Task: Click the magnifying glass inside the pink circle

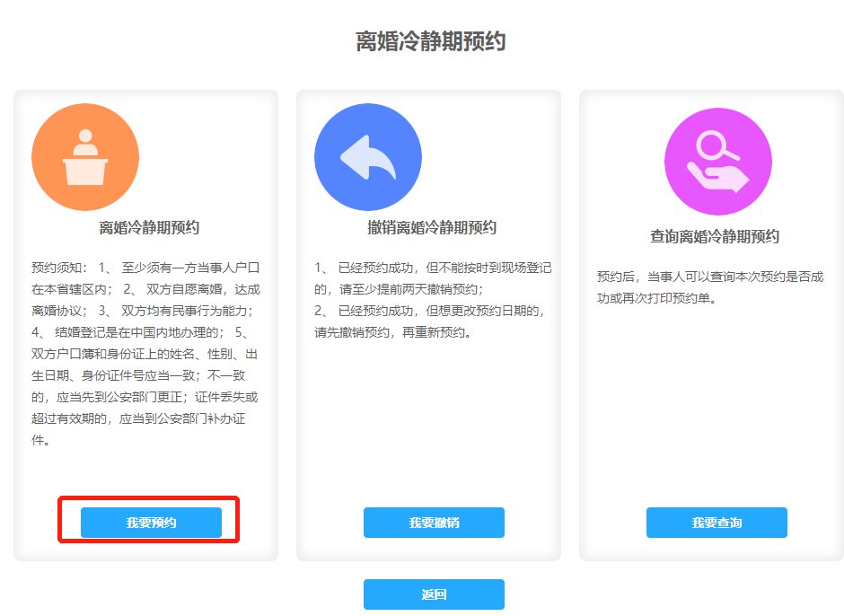Action: pos(716,146)
